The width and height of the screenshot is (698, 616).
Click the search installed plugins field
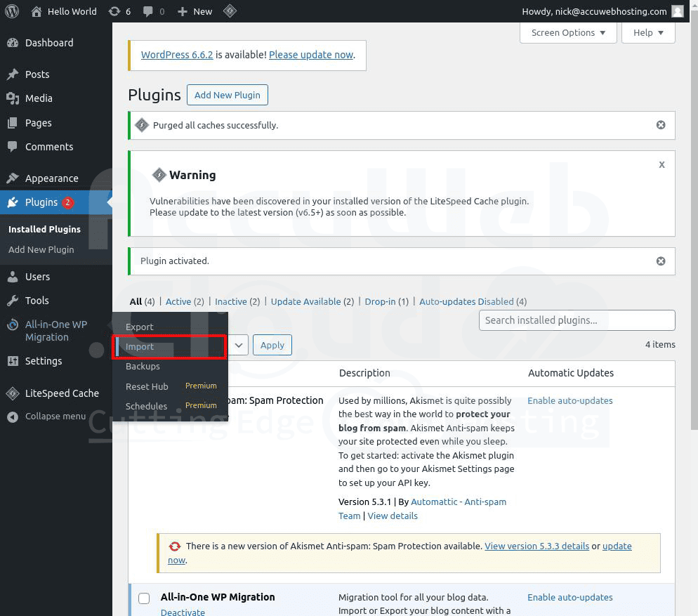(577, 320)
